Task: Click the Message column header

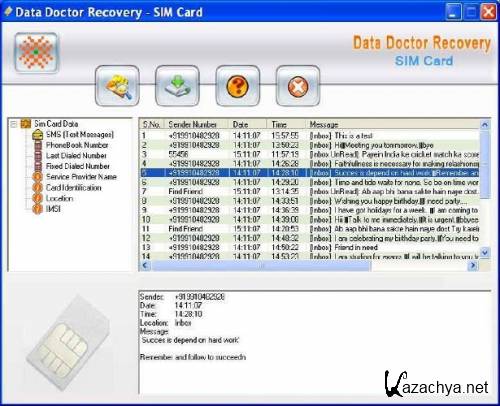Action: point(393,124)
